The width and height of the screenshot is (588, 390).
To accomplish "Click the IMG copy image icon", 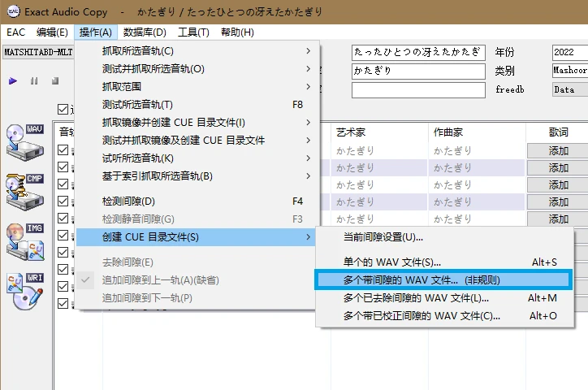I will [25, 241].
